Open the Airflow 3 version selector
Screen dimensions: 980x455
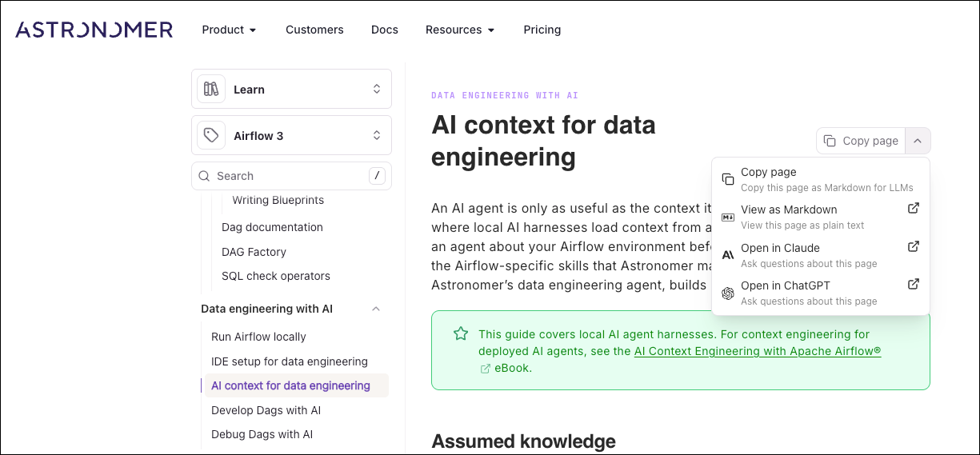point(291,135)
